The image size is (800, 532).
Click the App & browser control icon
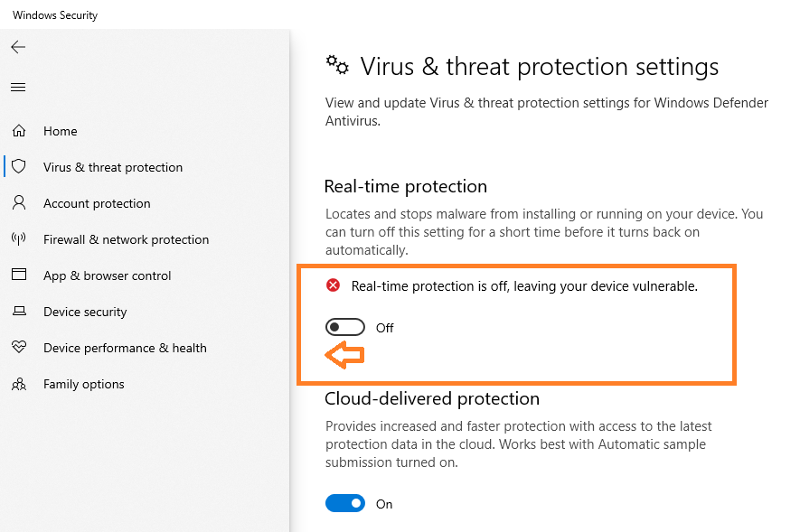pyautogui.click(x=17, y=275)
